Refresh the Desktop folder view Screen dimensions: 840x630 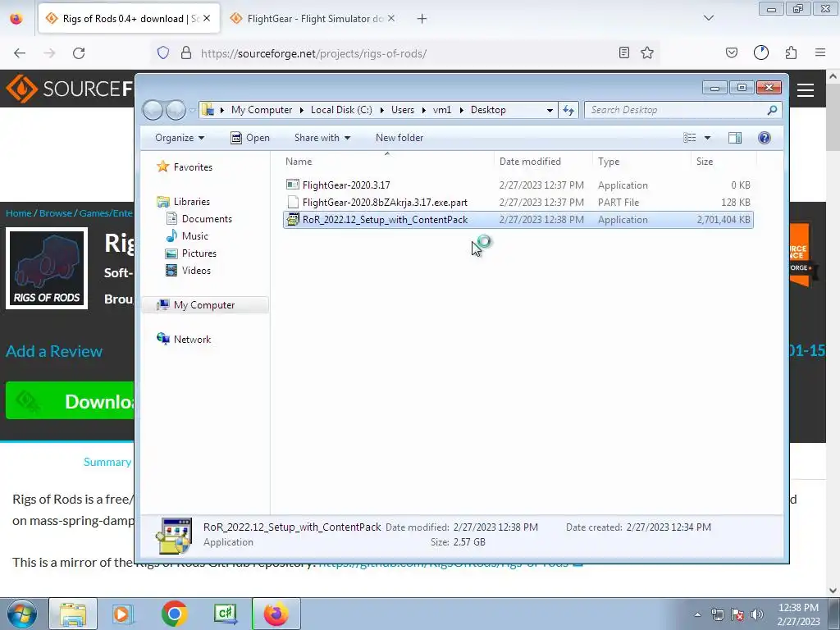pyautogui.click(x=568, y=111)
